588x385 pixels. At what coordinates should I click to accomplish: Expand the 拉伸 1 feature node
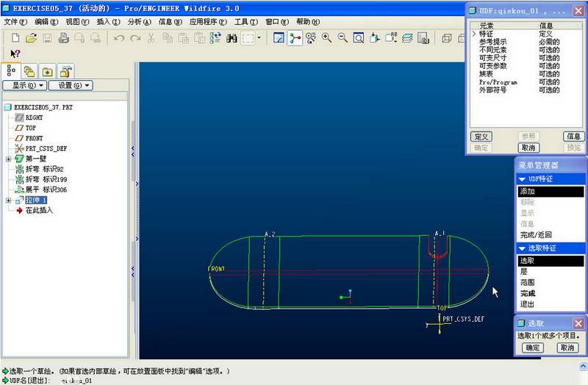point(8,200)
